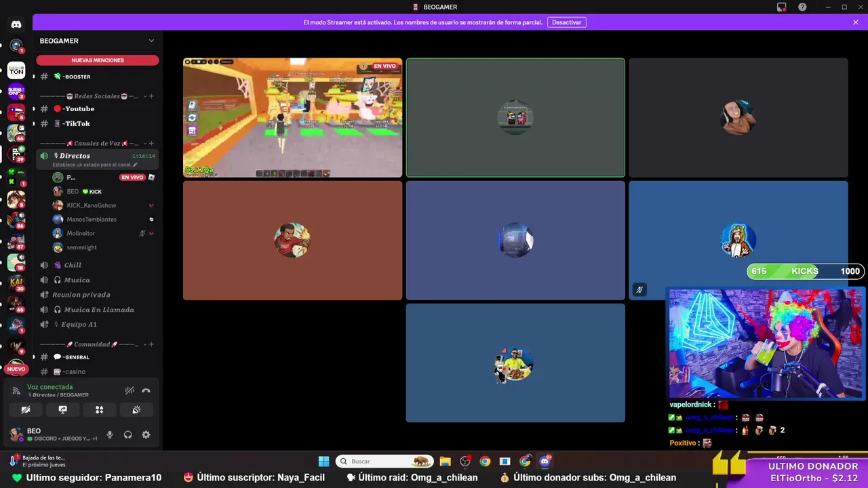
Task: Add channel to Canales de Voz category
Action: click(x=151, y=144)
